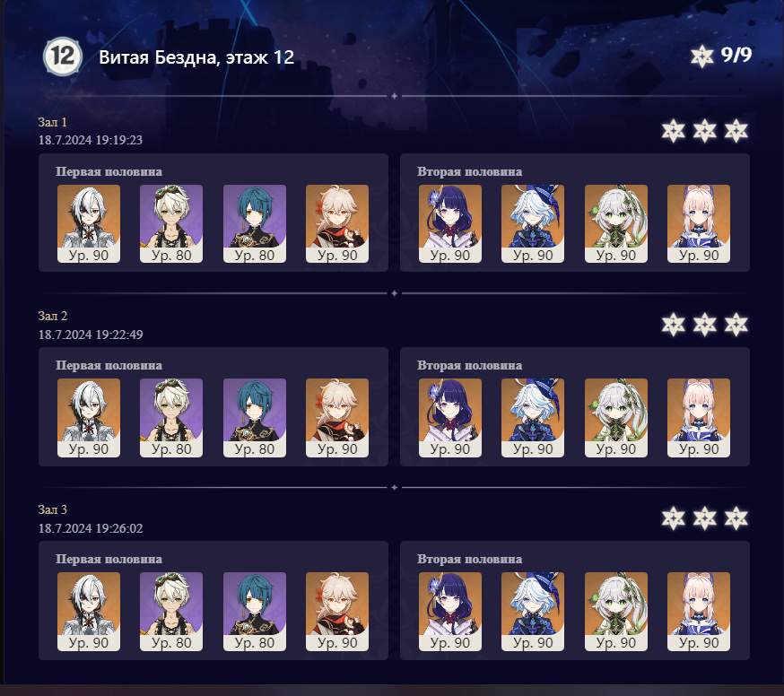Select Arlecchino portrait in Зал 3 first half
The image size is (784, 696).
click(x=89, y=612)
